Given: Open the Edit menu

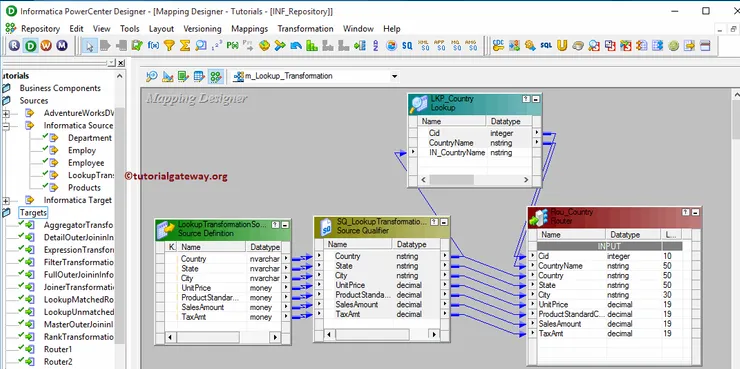Looking at the screenshot, I should [76, 29].
